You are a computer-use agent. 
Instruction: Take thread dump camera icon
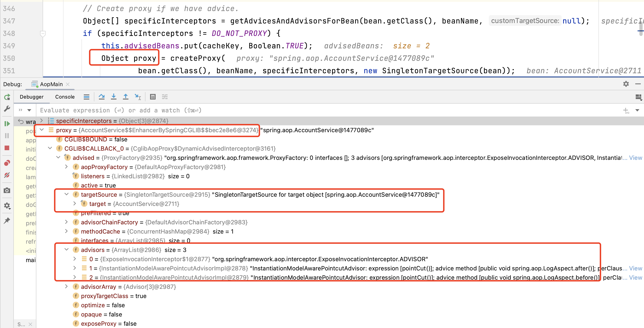coord(7,191)
